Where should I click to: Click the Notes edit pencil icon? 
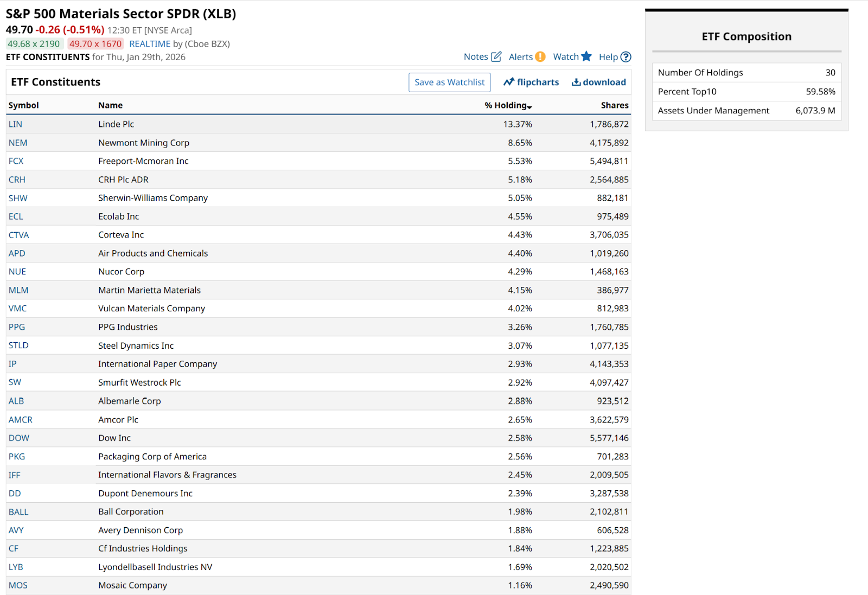[x=496, y=57]
